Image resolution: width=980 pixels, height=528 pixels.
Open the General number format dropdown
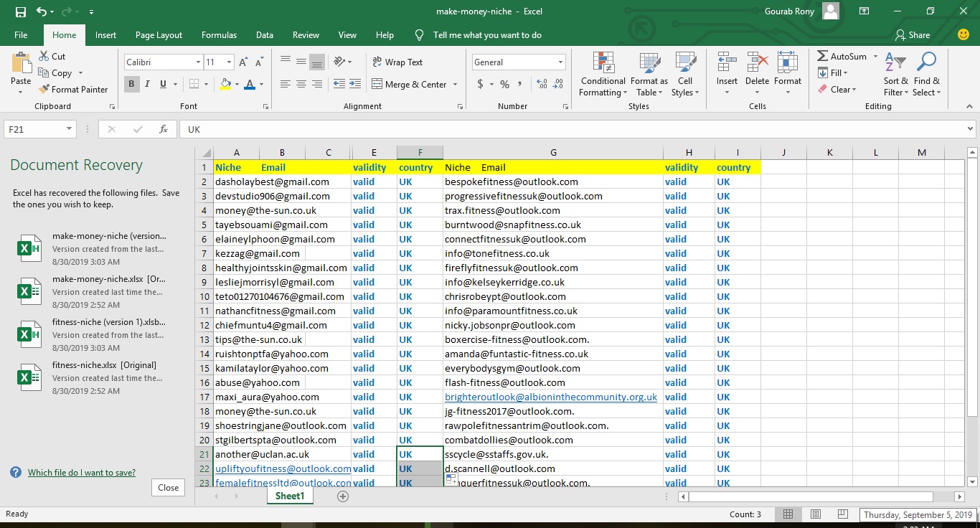(560, 62)
